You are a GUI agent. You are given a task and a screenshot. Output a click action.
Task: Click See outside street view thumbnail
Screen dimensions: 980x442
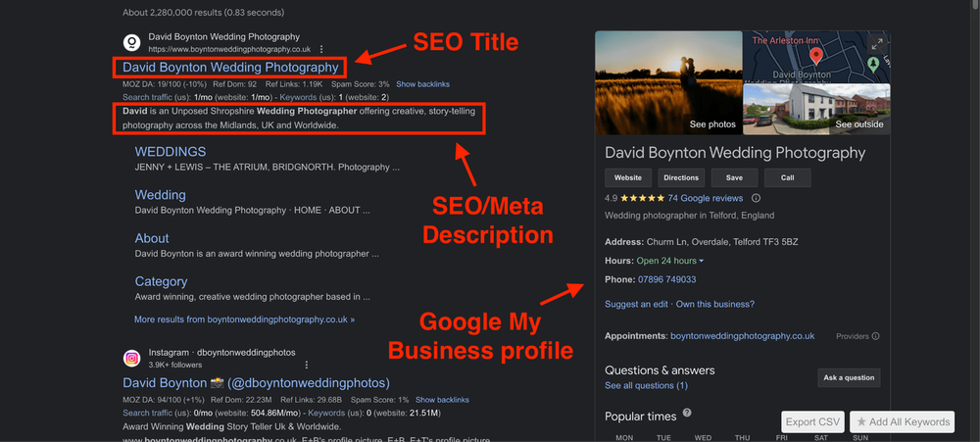[816, 110]
